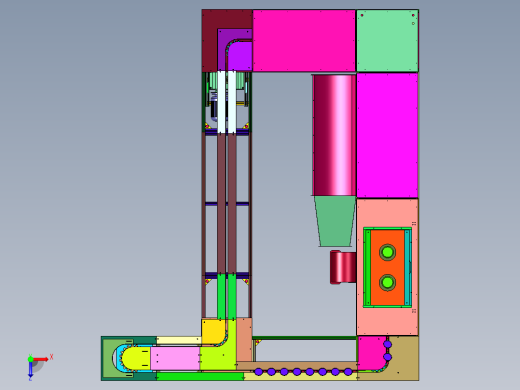This screenshot has height=390, width=520.
Task: Click the upper green circle on the orange plate
Action: pyautogui.click(x=387, y=252)
